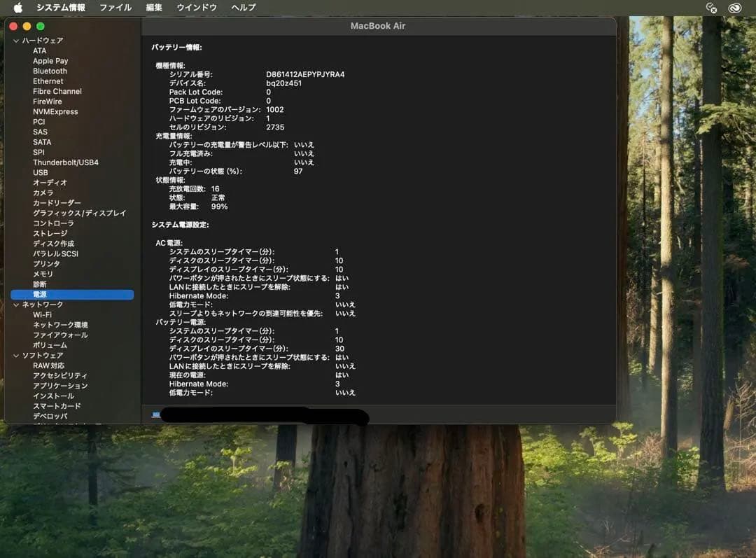Select Wi-Fi under network section
The height and width of the screenshot is (558, 756).
(x=42, y=315)
